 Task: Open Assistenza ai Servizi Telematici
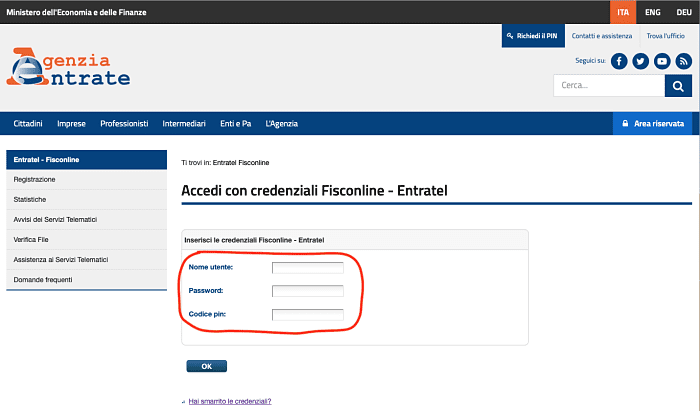tap(87, 260)
